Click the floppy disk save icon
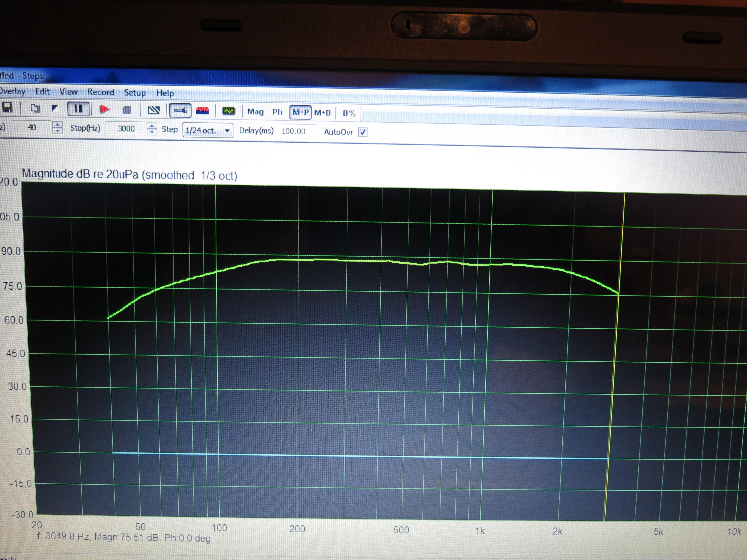The image size is (747, 560). click(x=7, y=108)
